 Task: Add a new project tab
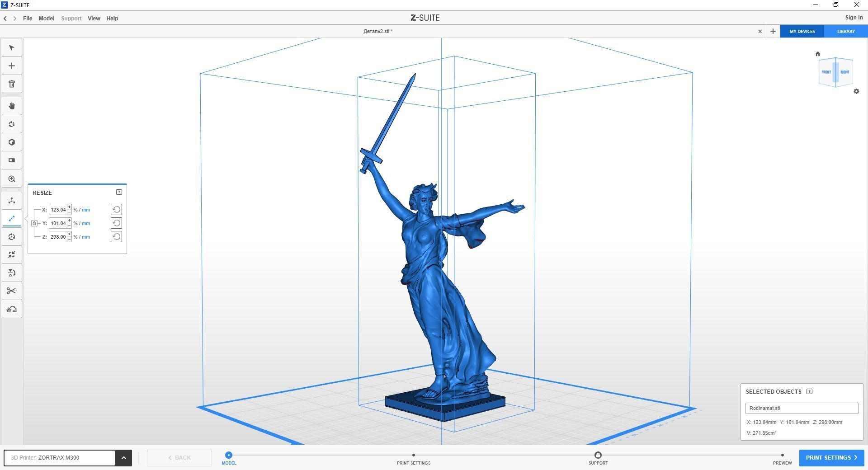click(773, 32)
